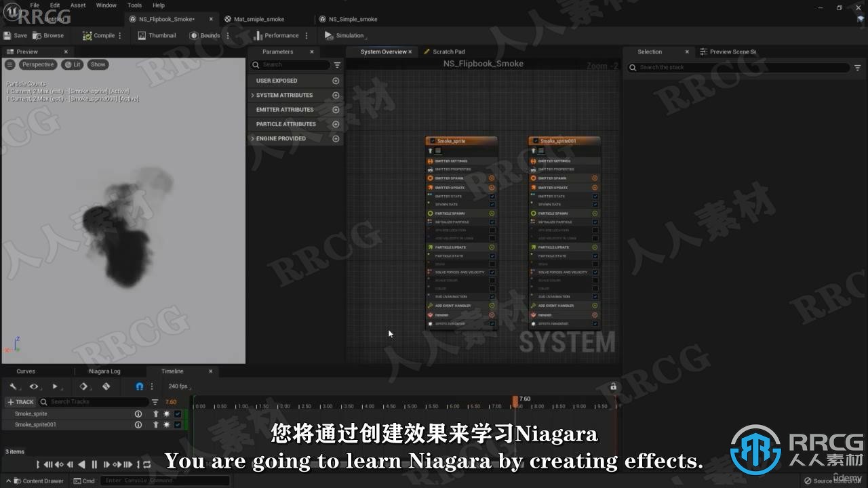Switch to the Scratch Pad tab
This screenshot has width=868, height=488.
pyautogui.click(x=449, y=52)
